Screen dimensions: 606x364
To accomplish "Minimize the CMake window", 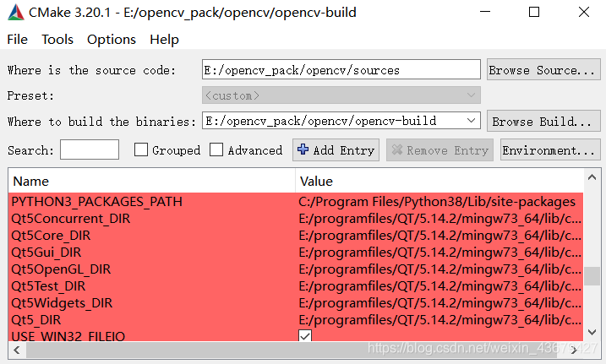I will [485, 12].
